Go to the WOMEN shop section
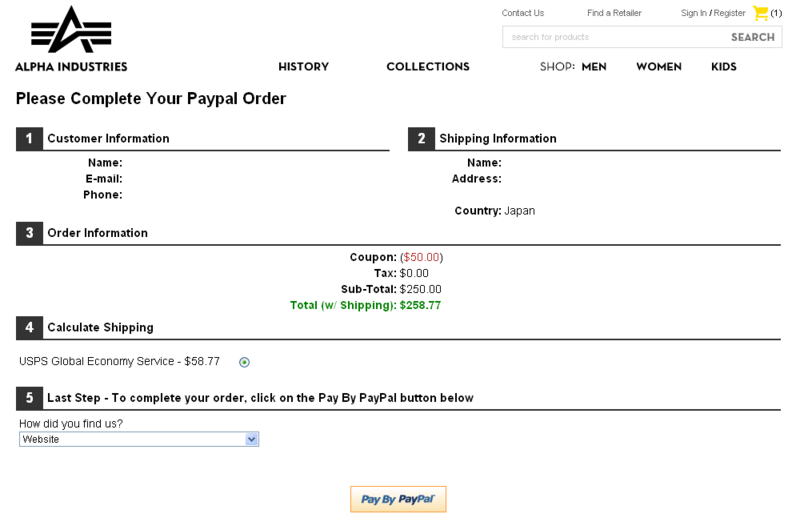Viewport: 800px width, 522px height. [659, 67]
